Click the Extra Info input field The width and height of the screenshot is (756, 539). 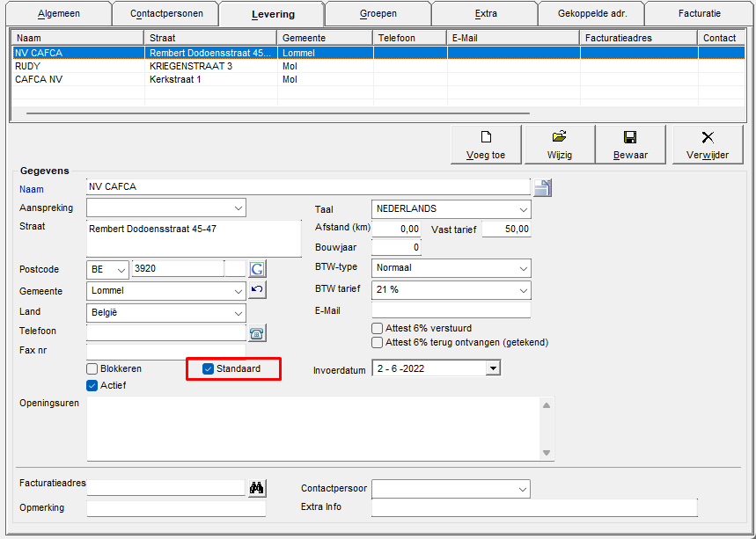pos(534,507)
